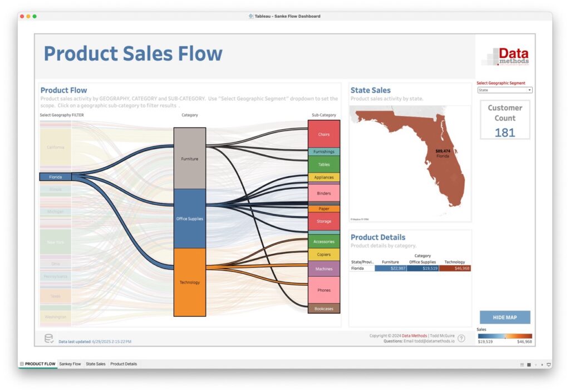Click the Technology category block

[x=190, y=282]
